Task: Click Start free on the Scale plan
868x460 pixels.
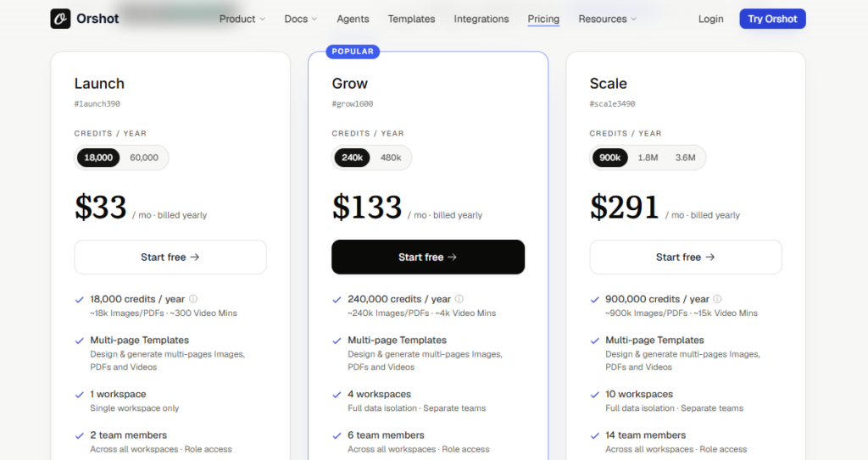Action: [686, 257]
